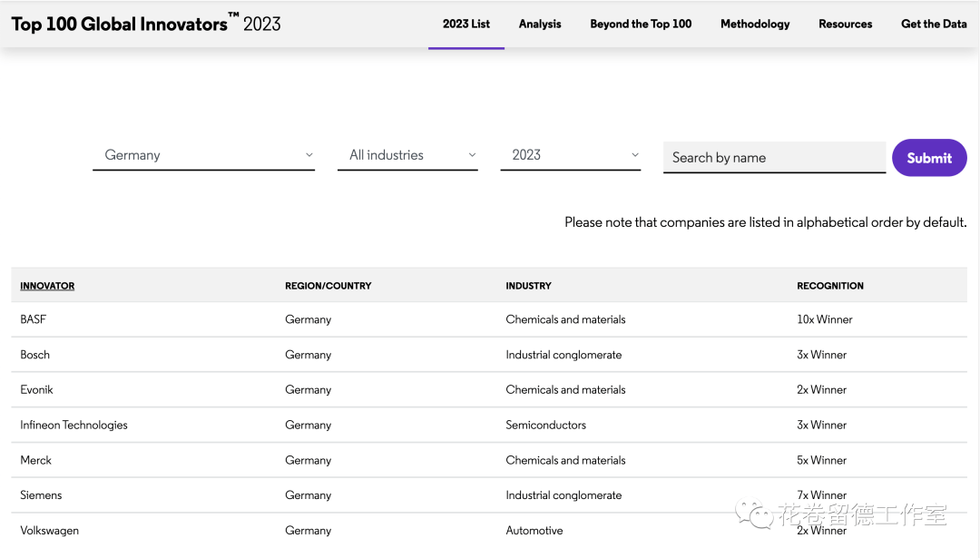Click Top 100 Global Innovators 2023 title
This screenshot has height=558, width=980.
click(145, 24)
